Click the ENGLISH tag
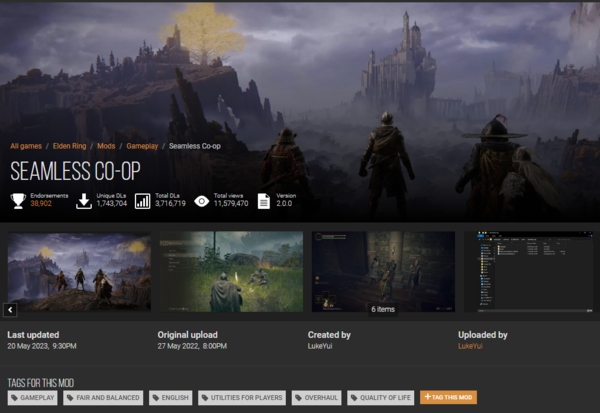This screenshot has width=600, height=413. tap(171, 397)
